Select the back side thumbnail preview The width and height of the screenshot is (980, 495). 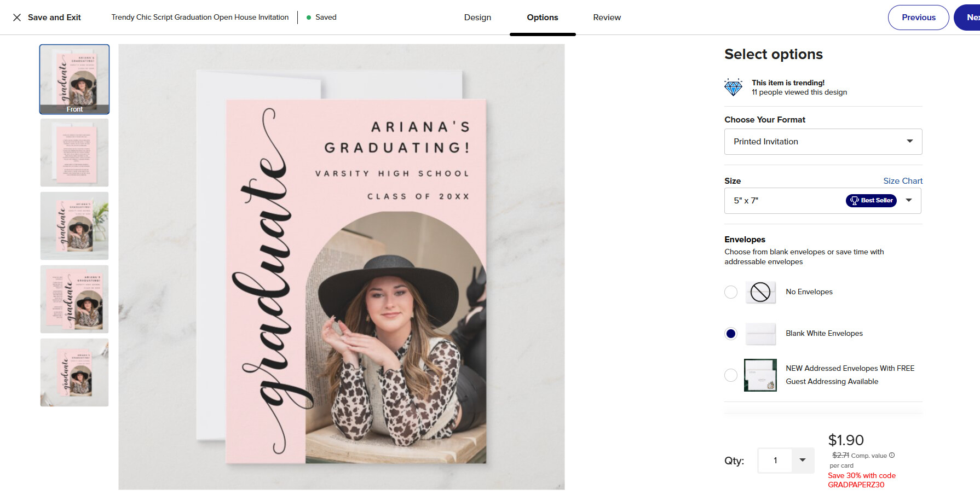click(74, 153)
